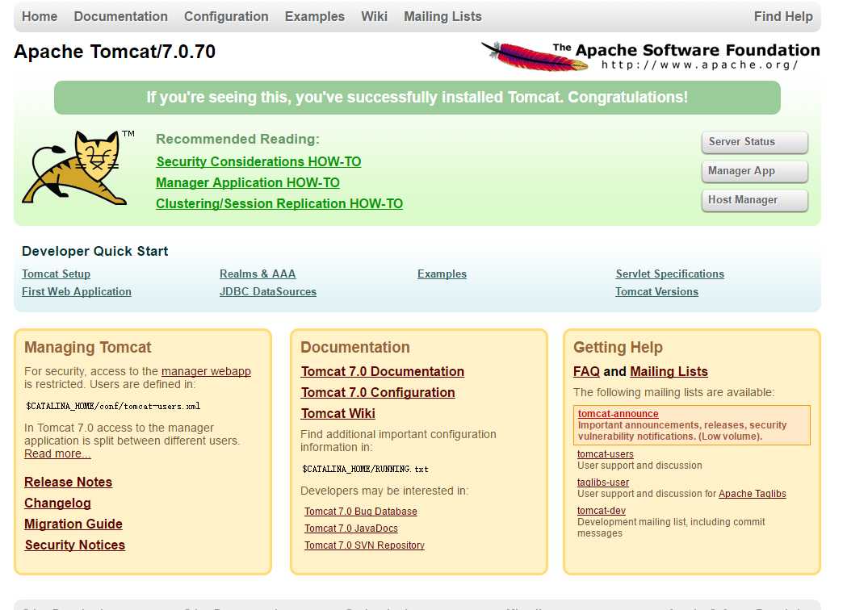Open the FAQ link
This screenshot has height=610, width=868.
point(586,371)
